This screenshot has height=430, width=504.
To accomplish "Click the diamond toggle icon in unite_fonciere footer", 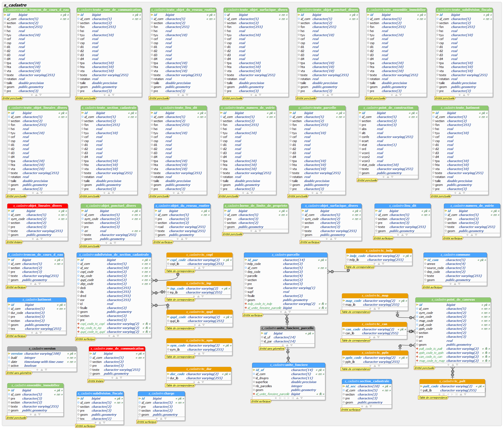I will (276, 398).
